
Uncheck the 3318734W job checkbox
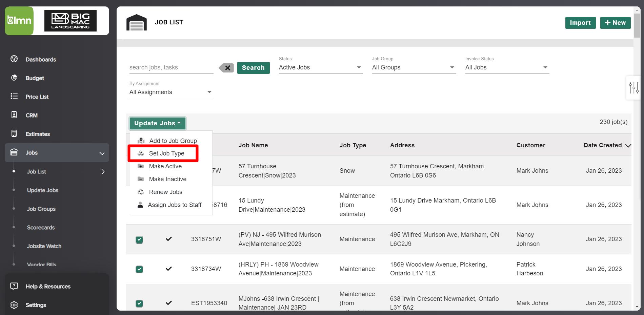point(139,269)
